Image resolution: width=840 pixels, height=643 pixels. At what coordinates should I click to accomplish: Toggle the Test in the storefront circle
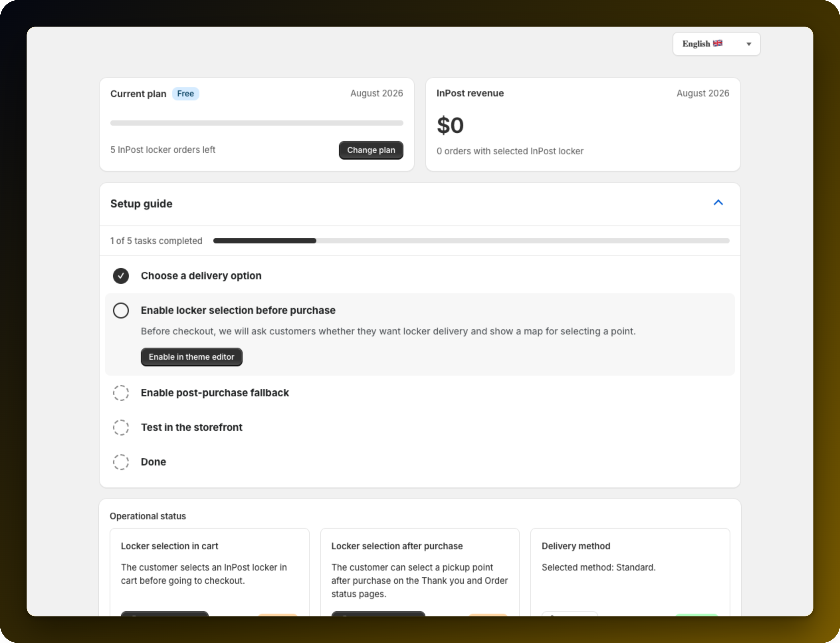pyautogui.click(x=121, y=428)
